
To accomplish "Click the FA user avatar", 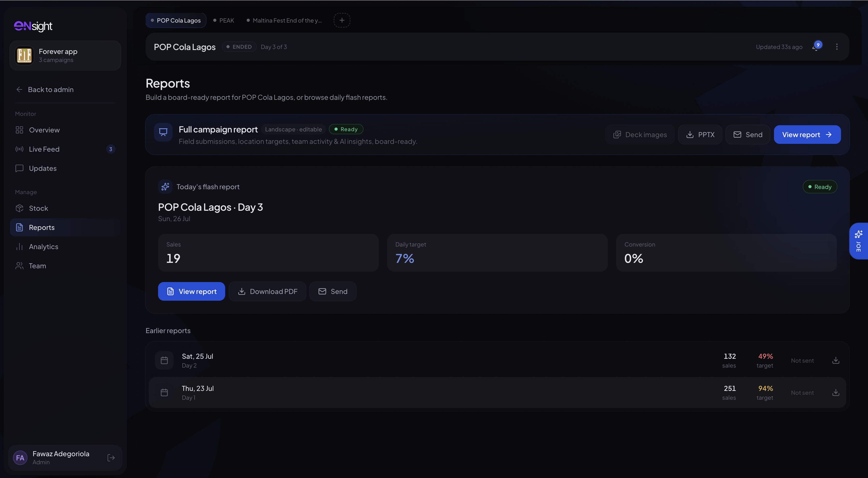I will tap(20, 458).
